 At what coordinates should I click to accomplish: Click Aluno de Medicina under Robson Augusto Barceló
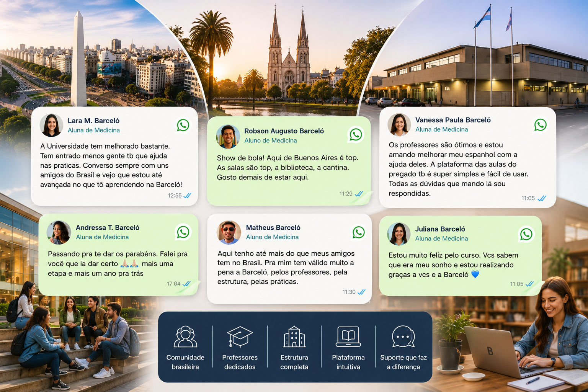point(271,140)
